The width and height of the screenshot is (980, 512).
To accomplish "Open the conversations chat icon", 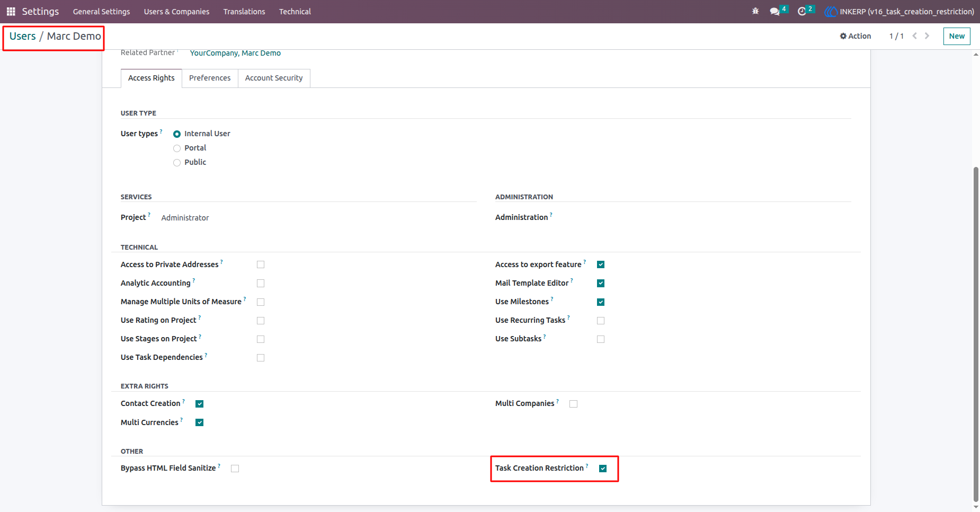I will point(774,11).
